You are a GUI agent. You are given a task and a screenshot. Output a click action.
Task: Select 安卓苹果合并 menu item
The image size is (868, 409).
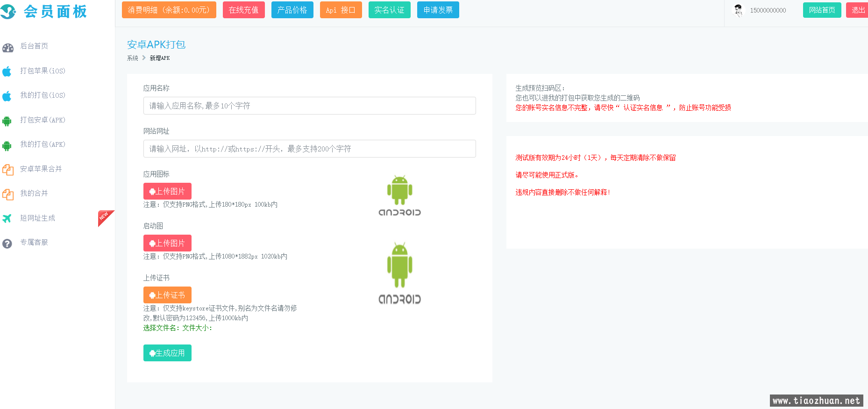(x=41, y=169)
